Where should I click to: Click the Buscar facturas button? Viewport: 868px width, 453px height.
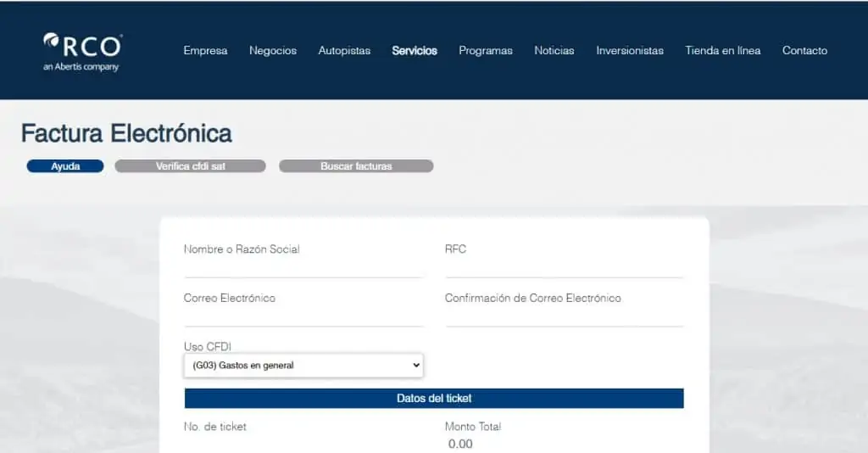357,166
